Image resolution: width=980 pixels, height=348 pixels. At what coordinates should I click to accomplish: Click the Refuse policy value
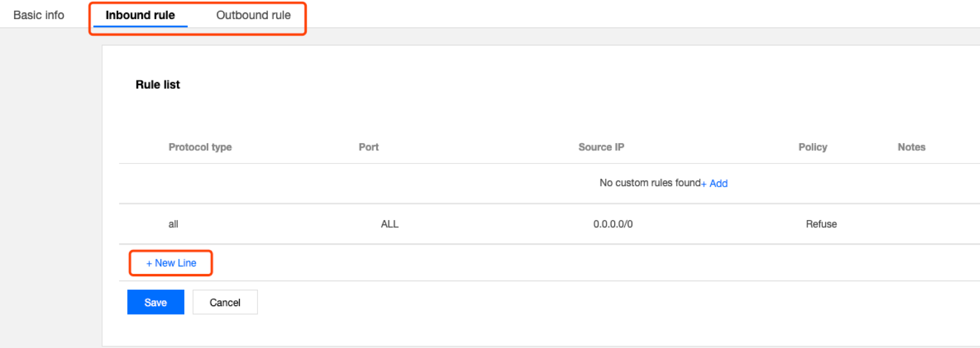coord(821,224)
